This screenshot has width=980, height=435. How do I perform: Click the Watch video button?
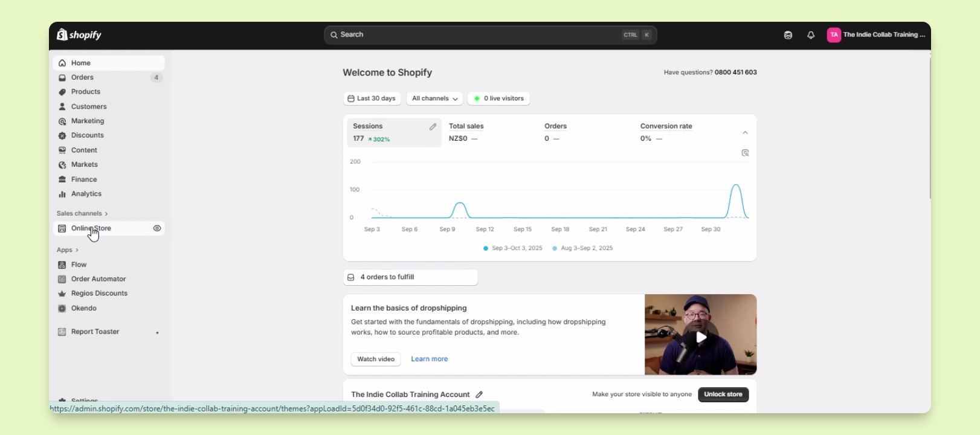tap(376, 359)
